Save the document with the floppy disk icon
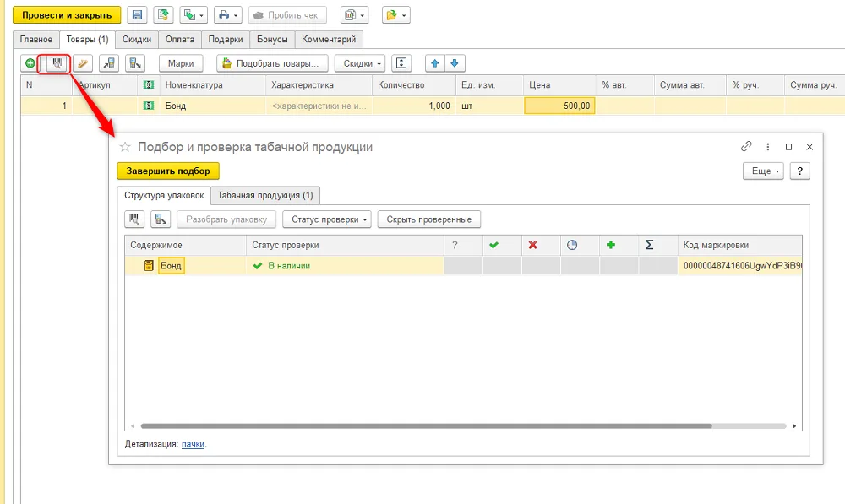Viewport: 845px width, 504px height. [x=138, y=15]
